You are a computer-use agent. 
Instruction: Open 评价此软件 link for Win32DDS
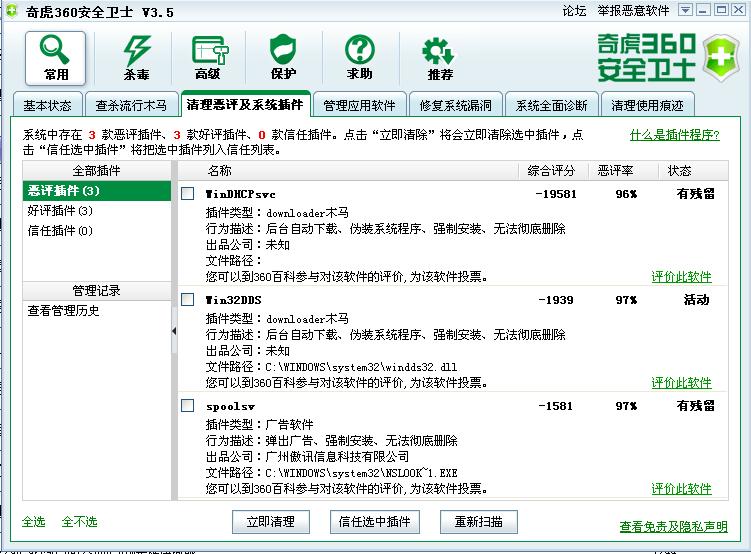point(681,383)
